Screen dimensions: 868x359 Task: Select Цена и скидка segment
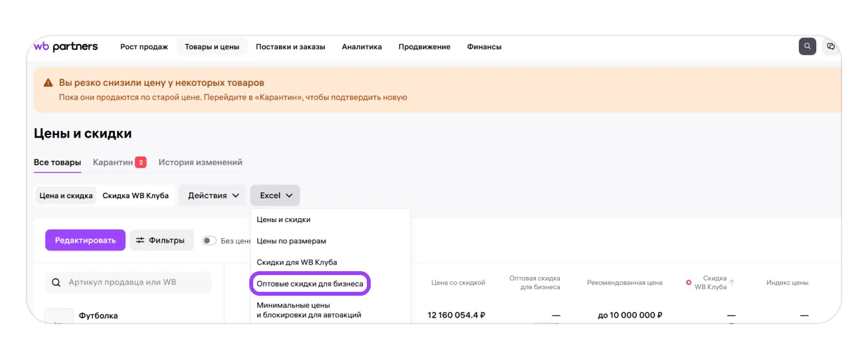click(x=66, y=196)
